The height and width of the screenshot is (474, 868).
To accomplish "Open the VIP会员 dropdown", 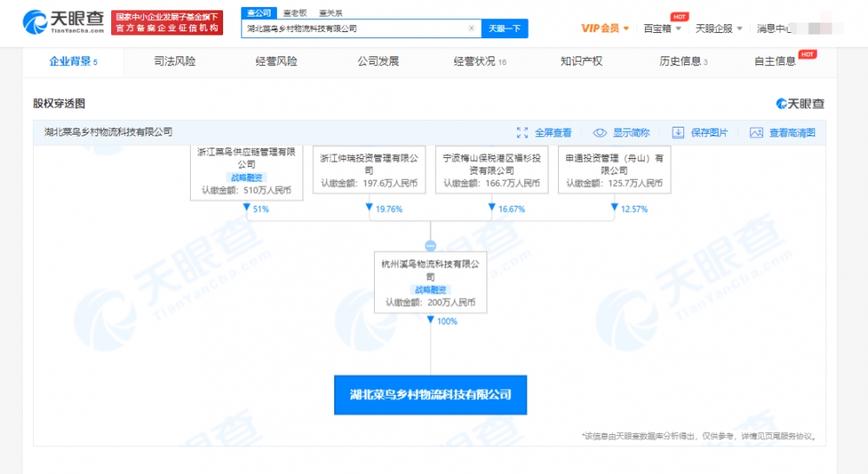I will pos(604,29).
